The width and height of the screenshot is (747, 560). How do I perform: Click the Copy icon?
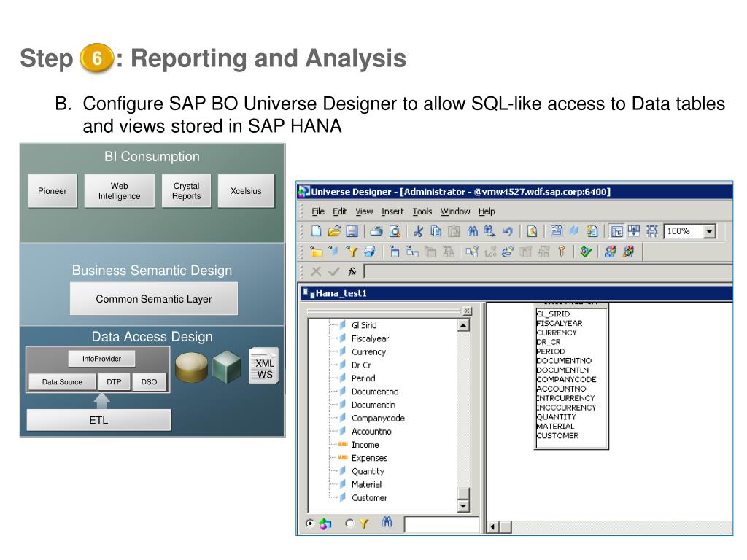coord(436,231)
